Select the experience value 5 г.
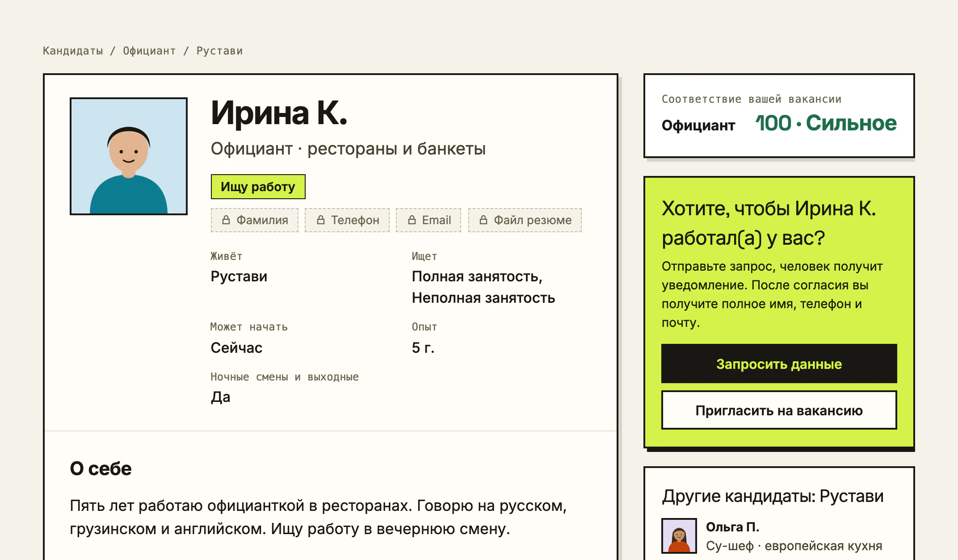Viewport: 958px width, 560px height. point(423,347)
